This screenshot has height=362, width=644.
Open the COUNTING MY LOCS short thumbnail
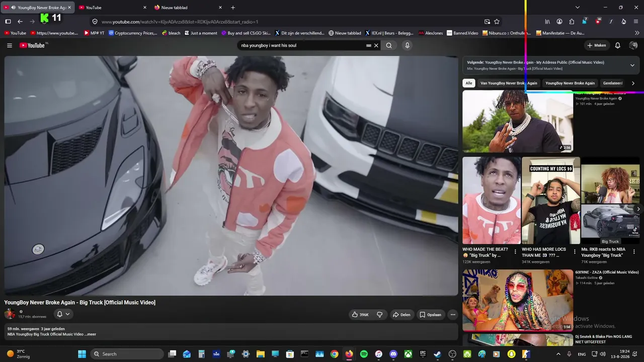click(551, 201)
